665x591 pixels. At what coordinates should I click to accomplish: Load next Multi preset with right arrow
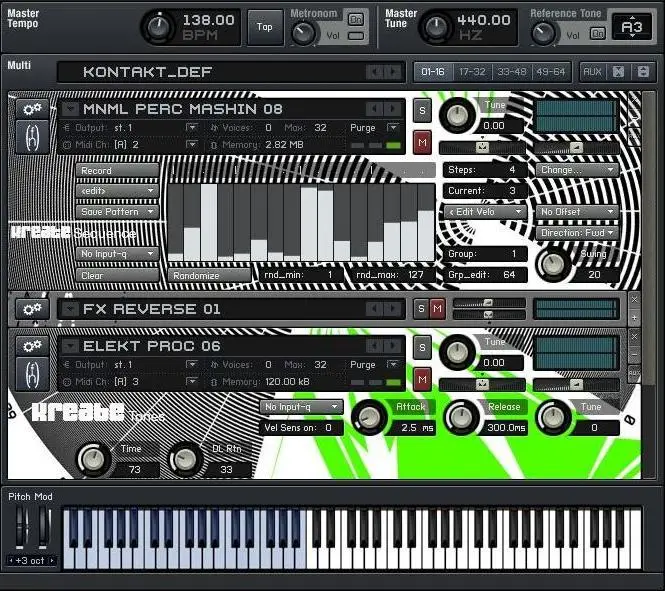point(393,72)
